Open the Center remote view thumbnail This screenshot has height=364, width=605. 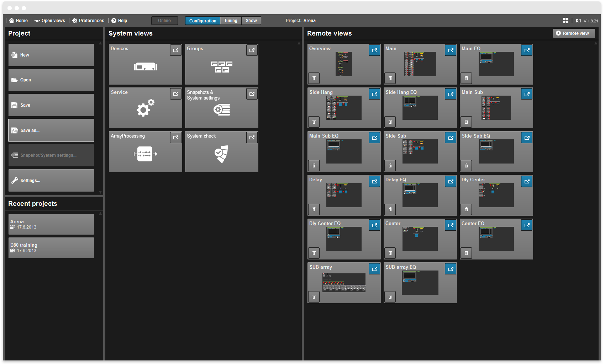(x=420, y=239)
